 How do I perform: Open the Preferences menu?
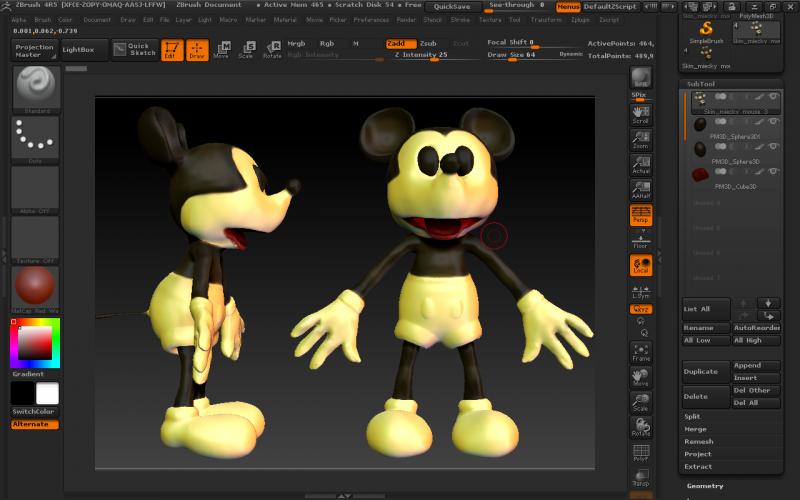(x=371, y=19)
